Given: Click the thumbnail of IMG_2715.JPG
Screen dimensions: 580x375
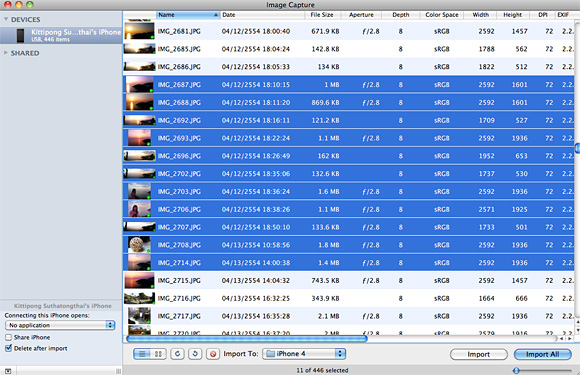Looking at the screenshot, I should (x=139, y=280).
